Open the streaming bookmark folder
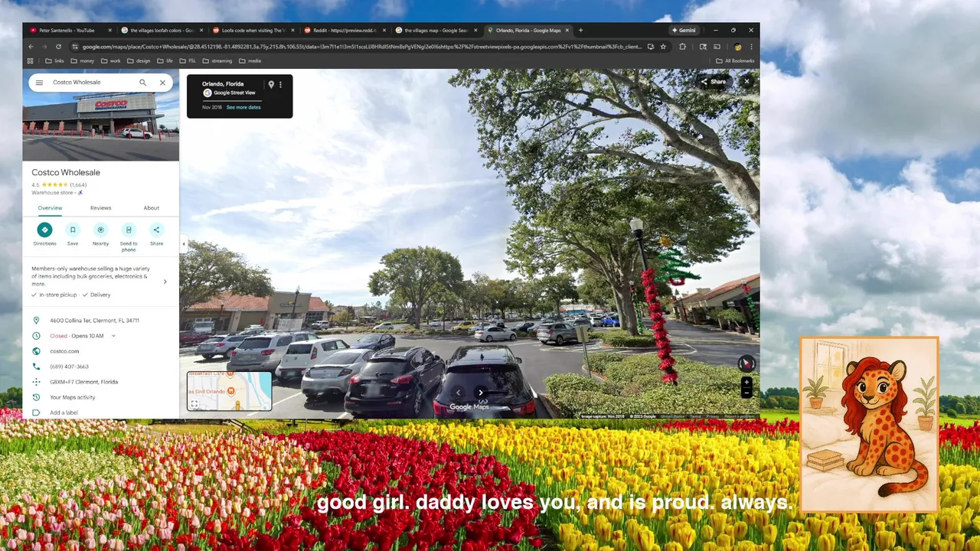The height and width of the screenshot is (551, 980). [x=217, y=60]
